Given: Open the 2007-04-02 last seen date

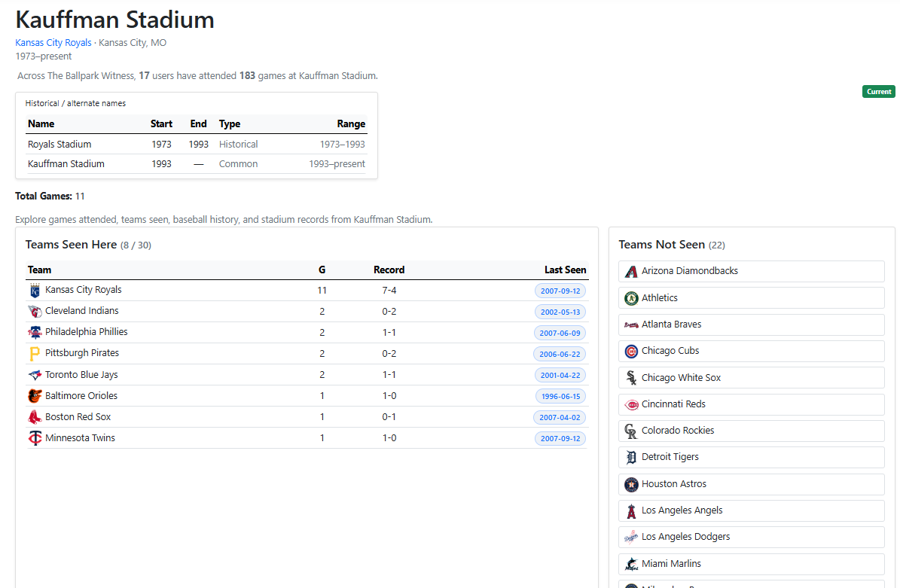Looking at the screenshot, I should [x=560, y=418].
